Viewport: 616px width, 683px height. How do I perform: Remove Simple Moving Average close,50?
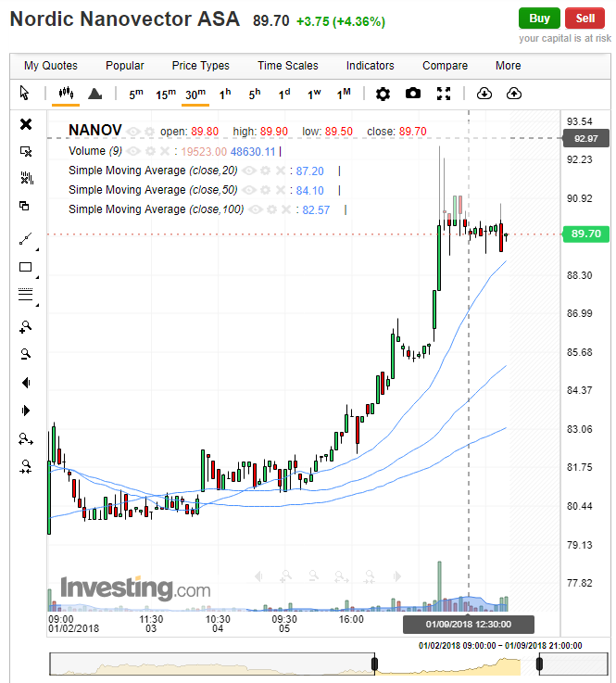click(x=281, y=190)
